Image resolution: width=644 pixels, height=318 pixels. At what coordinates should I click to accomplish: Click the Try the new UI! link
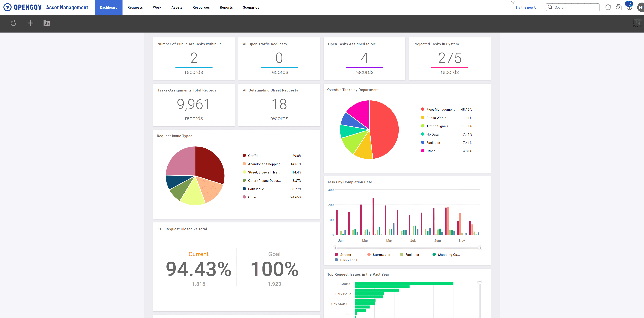point(527,7)
